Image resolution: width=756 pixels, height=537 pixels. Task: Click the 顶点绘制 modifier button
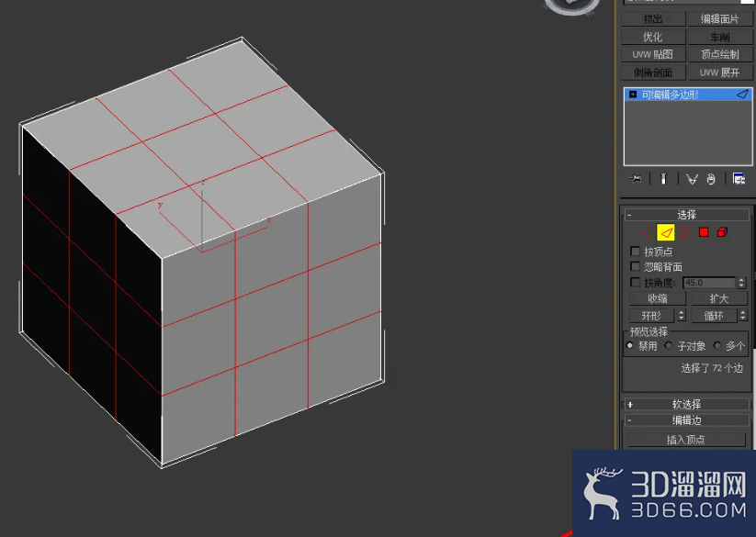[720, 54]
